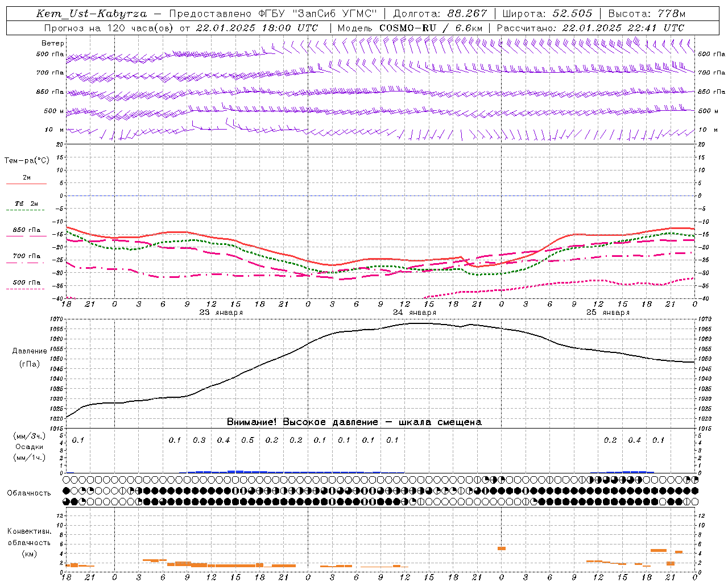Select the provider text ФГБУ "ЗапСиб УГМС"
The width and height of the screenshot is (728, 582).
point(319,14)
